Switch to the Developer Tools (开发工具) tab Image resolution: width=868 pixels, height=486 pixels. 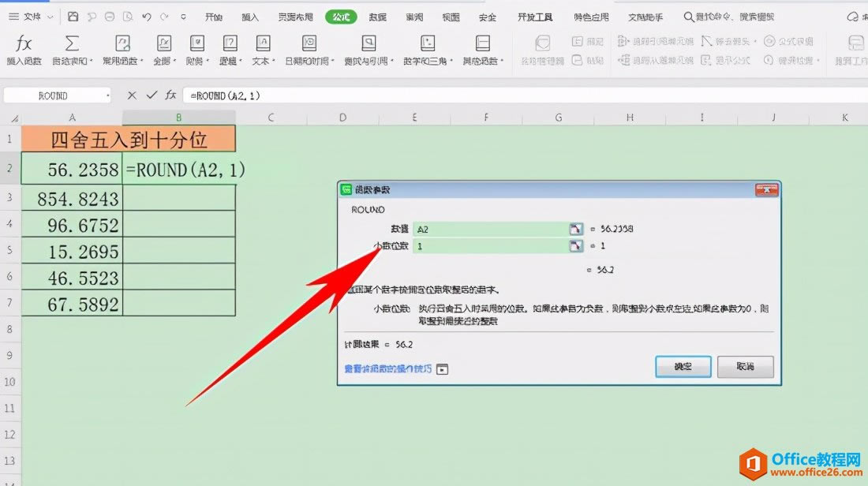[x=535, y=17]
